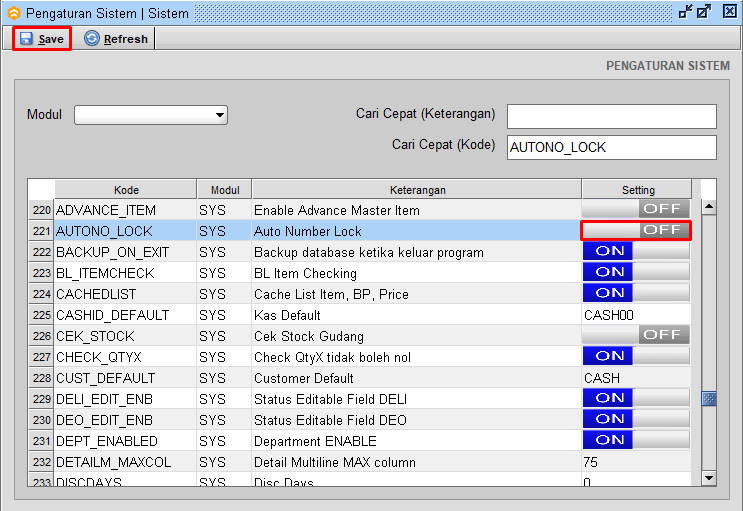Select the DELI_EDIT_ENB code cell

(125, 399)
